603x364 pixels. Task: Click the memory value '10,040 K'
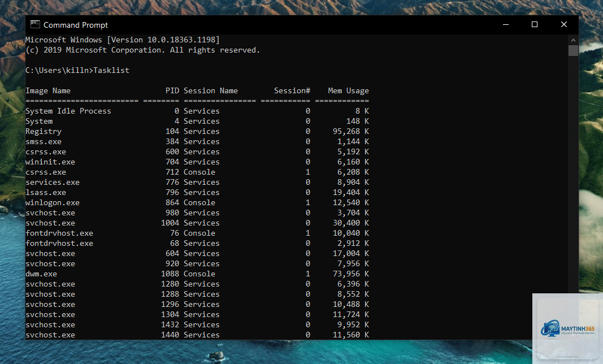(351, 233)
